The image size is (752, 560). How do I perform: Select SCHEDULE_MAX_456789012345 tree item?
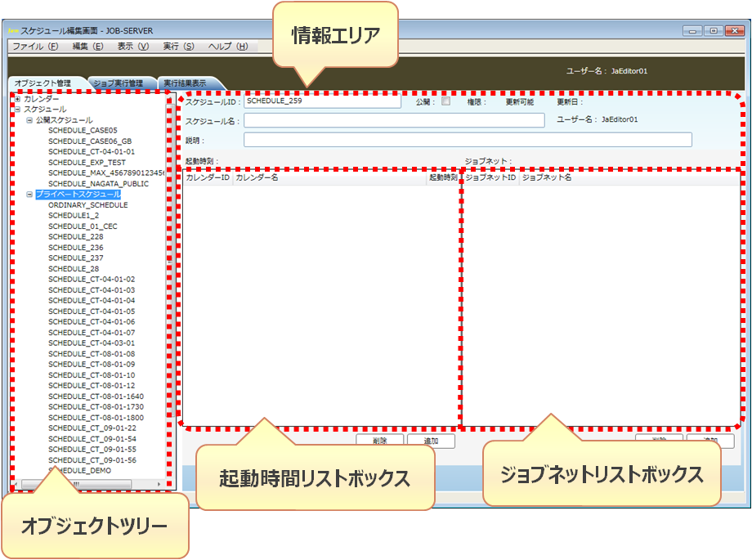106,172
